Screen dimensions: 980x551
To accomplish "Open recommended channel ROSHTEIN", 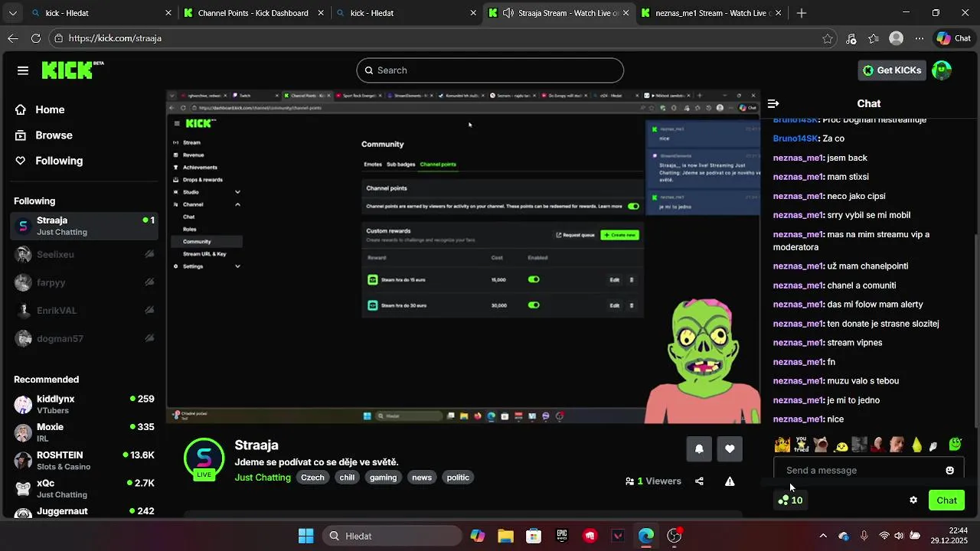I will tap(84, 461).
